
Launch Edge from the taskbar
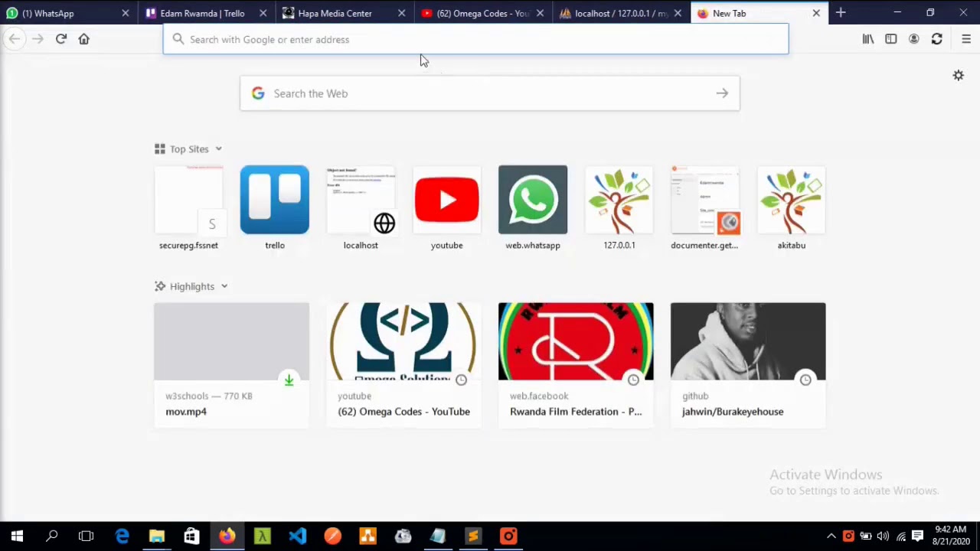122,536
